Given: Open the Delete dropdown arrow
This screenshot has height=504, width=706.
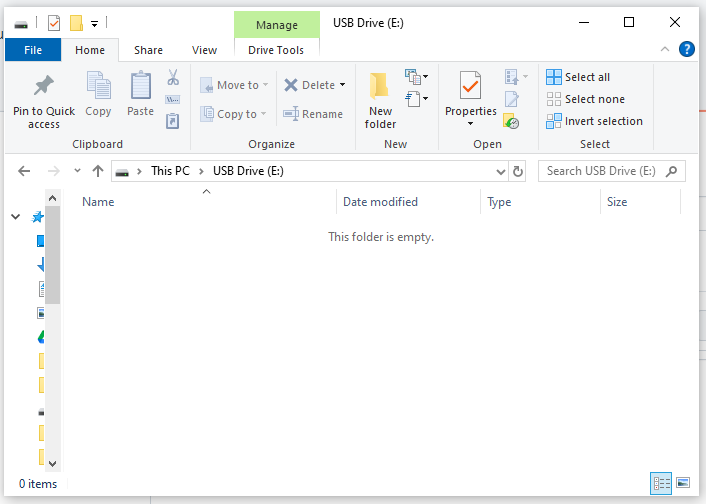Looking at the screenshot, I should (343, 86).
